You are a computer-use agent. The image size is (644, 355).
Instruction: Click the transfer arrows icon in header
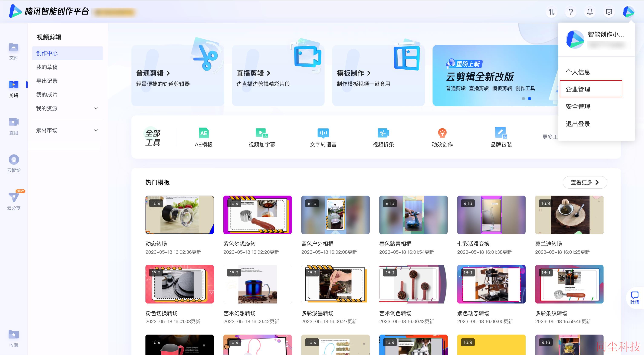[552, 12]
